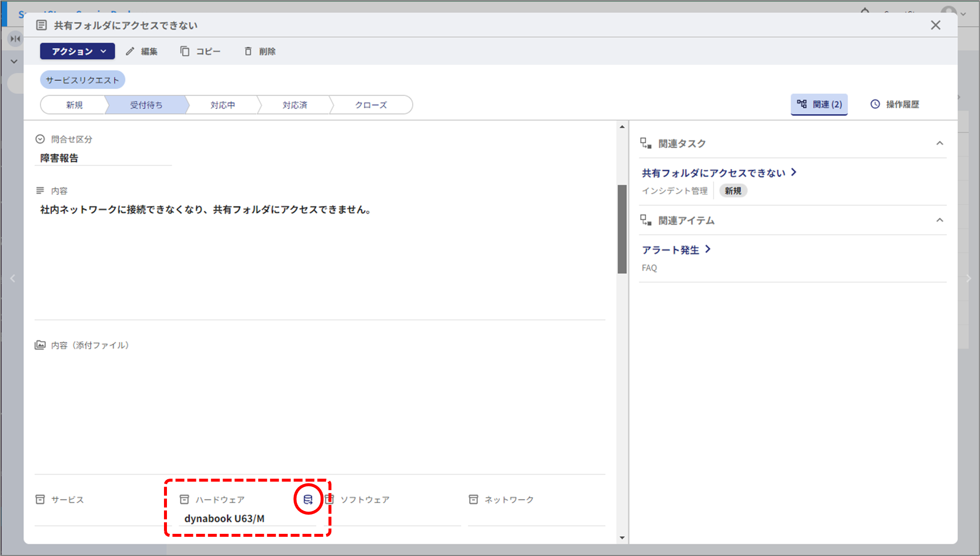Click the document icon beside dialog title
Screen dimensions: 980x556
(42, 25)
